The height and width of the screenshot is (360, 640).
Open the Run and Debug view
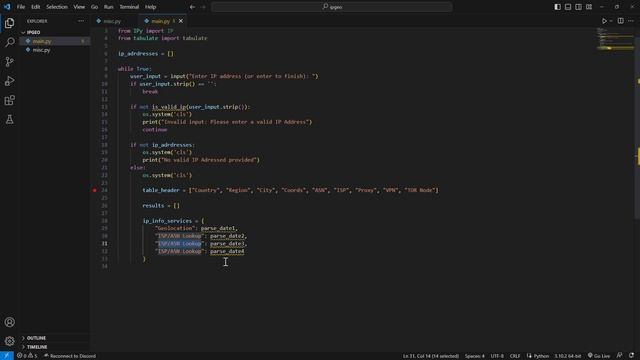[x=9, y=81]
